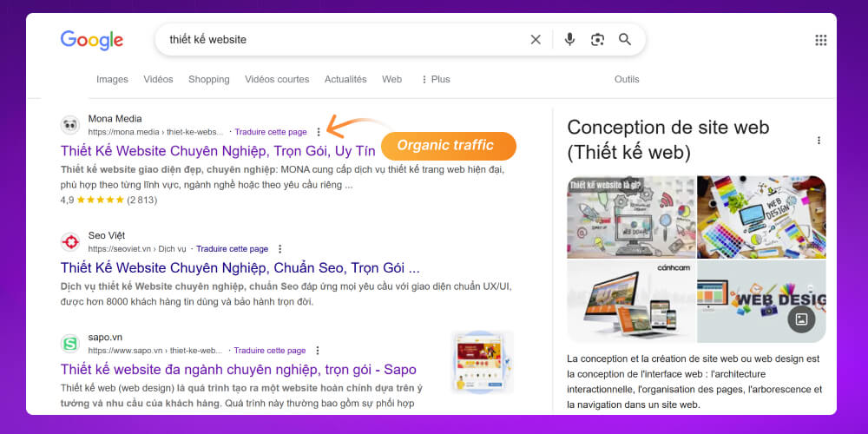Submit search with magnifying glass icon
868x434 pixels.
click(x=625, y=40)
